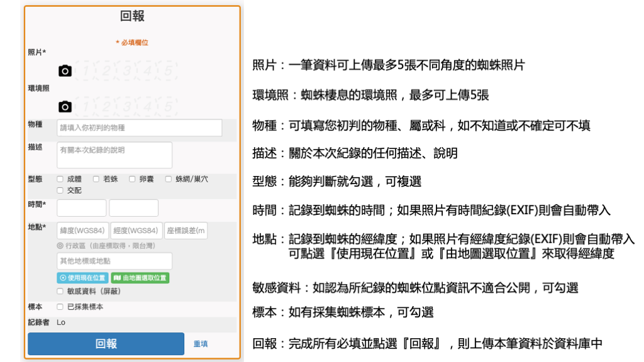
Task: Check the 交配 checkbox
Action: (x=60, y=189)
